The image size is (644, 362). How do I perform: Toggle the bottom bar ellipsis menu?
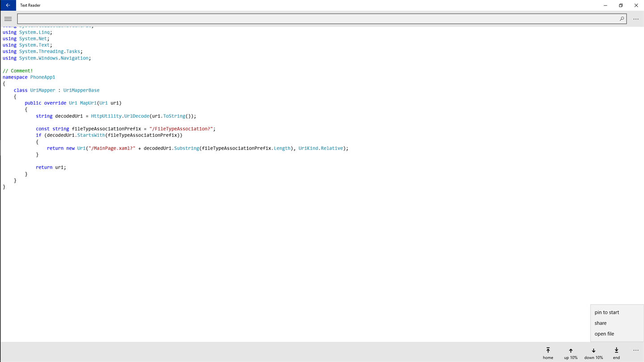pyautogui.click(x=636, y=350)
